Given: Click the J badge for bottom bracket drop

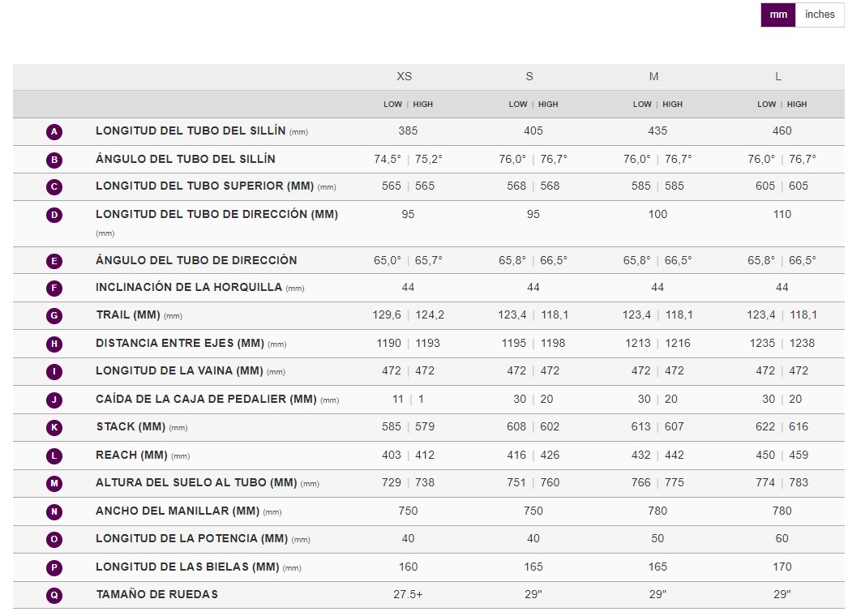Looking at the screenshot, I should pyautogui.click(x=54, y=400).
